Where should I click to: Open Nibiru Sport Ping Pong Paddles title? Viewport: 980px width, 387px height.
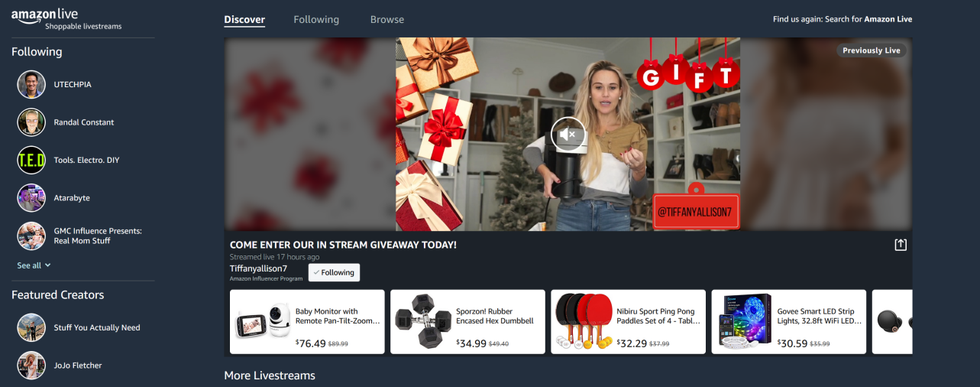658,316
